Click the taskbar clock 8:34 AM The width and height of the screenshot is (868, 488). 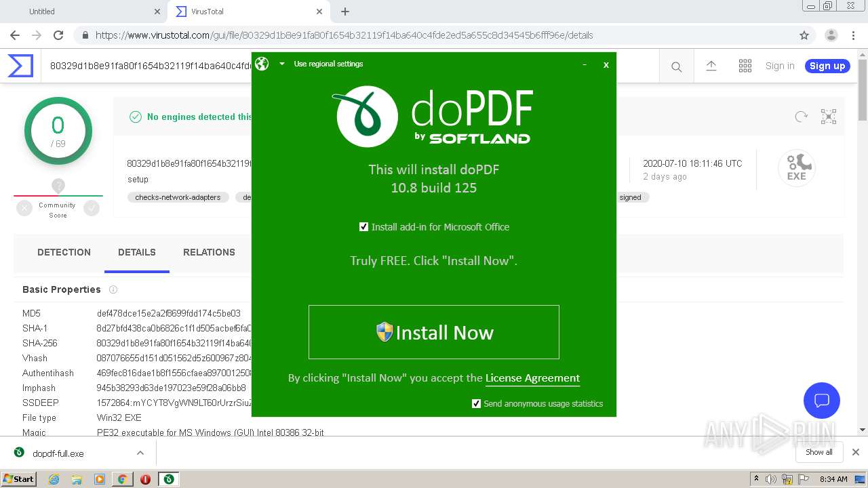833,479
